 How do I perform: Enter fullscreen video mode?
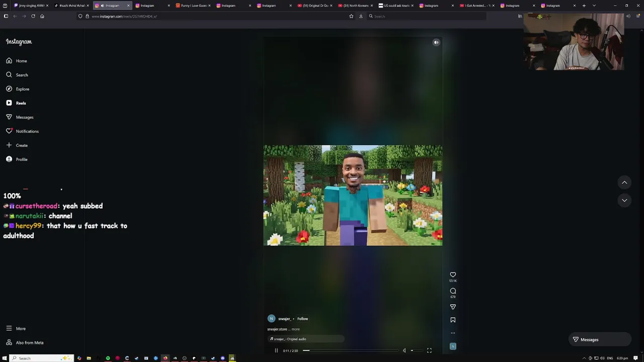pyautogui.click(x=429, y=350)
